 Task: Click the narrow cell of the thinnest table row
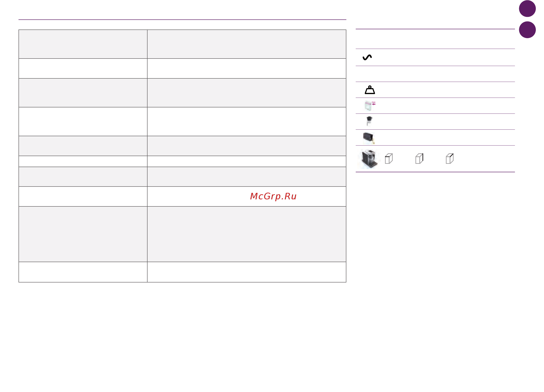pos(83,161)
